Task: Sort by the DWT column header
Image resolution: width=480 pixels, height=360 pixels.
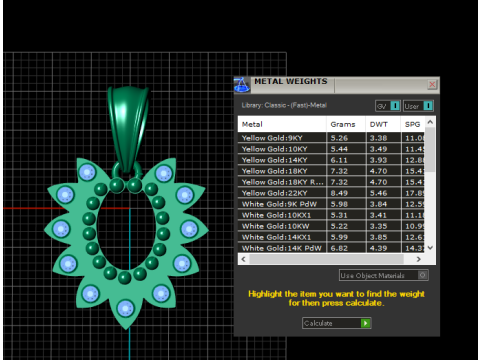Action: [383, 124]
